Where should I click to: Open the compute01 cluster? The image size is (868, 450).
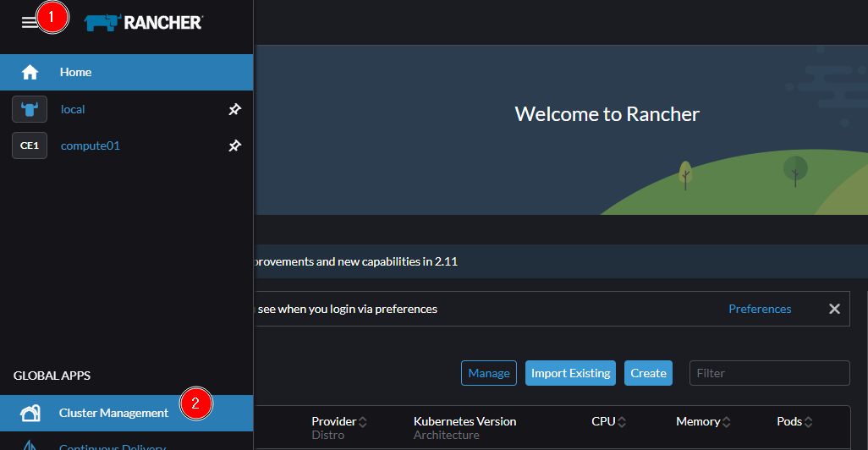(91, 145)
